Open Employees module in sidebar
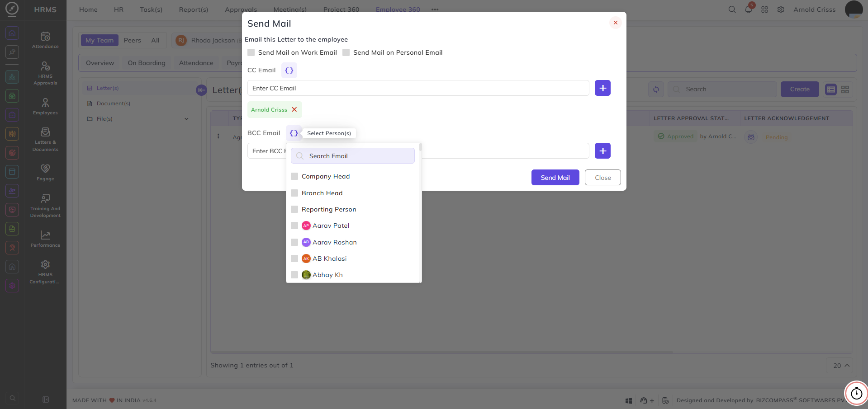The height and width of the screenshot is (409, 868). (45, 106)
